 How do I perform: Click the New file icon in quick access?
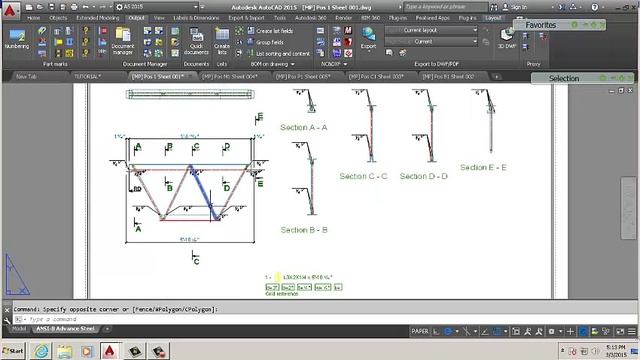[x=29, y=7]
